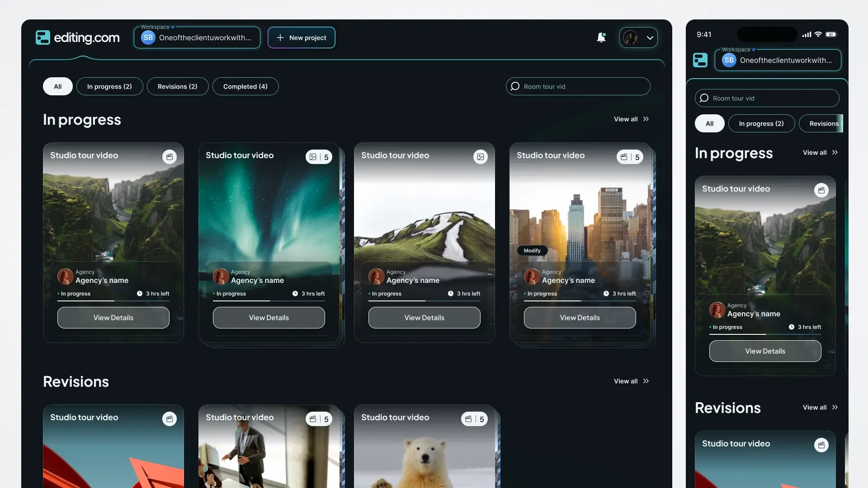The height and width of the screenshot is (488, 868).
Task: Click the battery icon in mobile status bar
Action: [x=831, y=34]
